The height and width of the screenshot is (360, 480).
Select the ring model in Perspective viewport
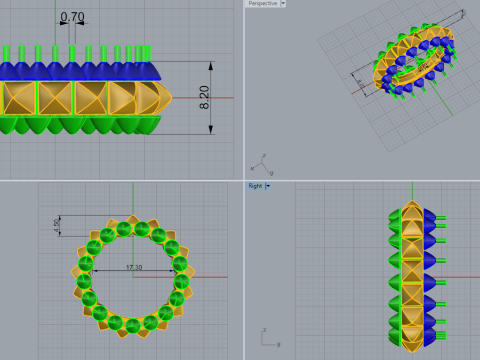(x=414, y=62)
